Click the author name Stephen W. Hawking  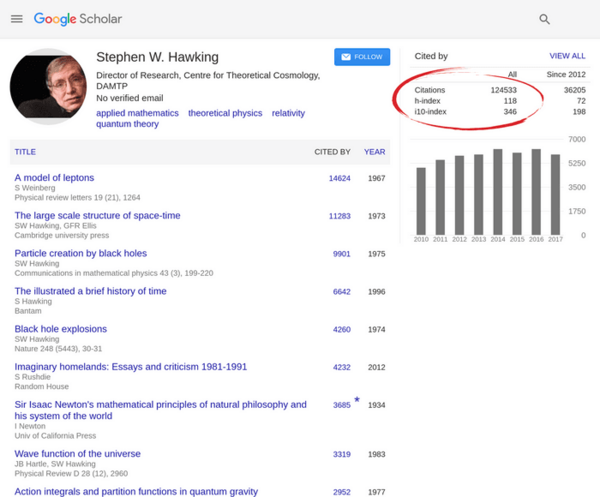pyautogui.click(x=157, y=57)
